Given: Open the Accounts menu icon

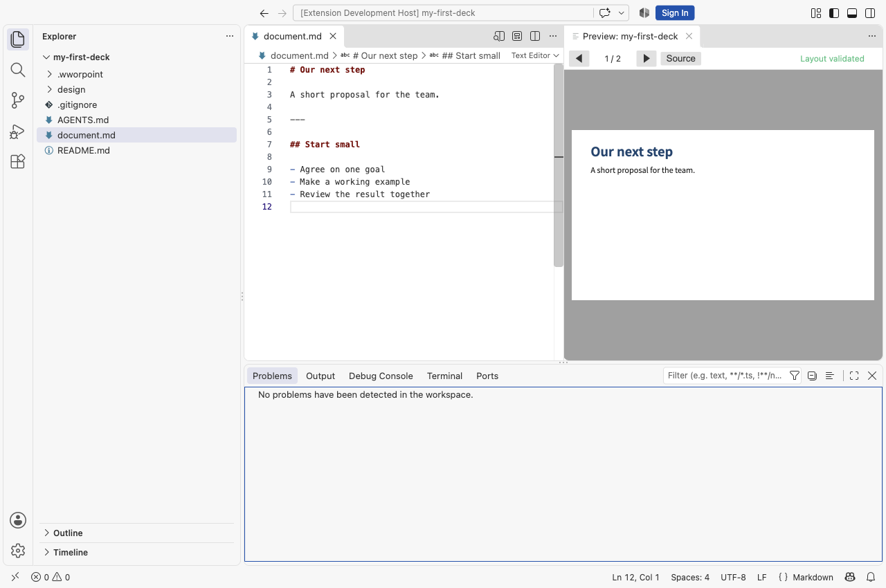Looking at the screenshot, I should coord(18,520).
